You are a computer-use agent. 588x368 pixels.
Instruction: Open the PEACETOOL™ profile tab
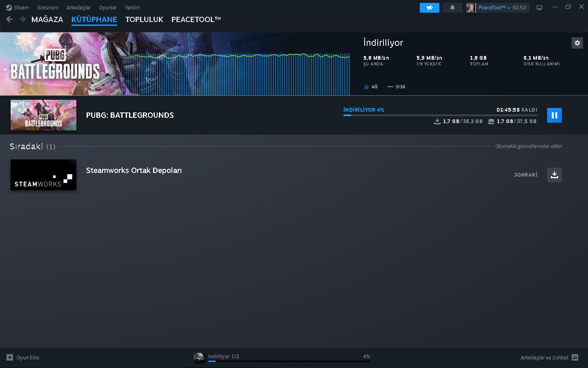pos(196,19)
